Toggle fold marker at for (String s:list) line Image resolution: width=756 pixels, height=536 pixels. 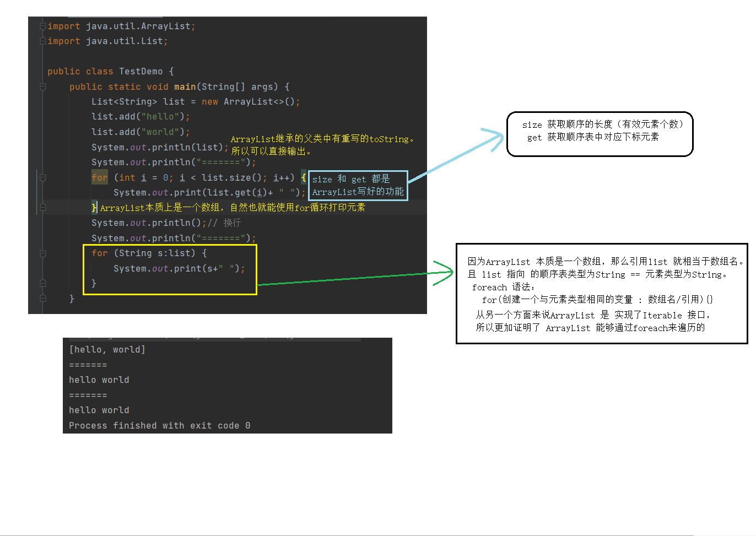pyautogui.click(x=43, y=253)
